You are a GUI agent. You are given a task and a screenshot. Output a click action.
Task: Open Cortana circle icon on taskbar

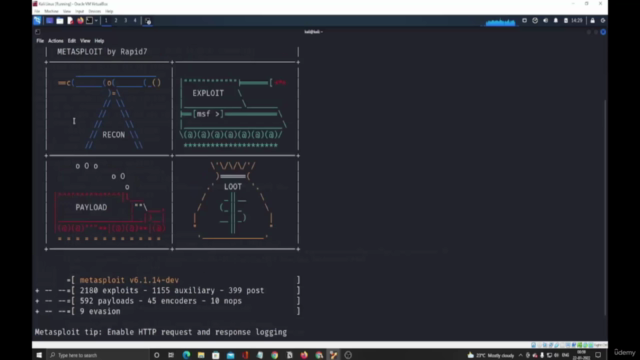coord(156,355)
